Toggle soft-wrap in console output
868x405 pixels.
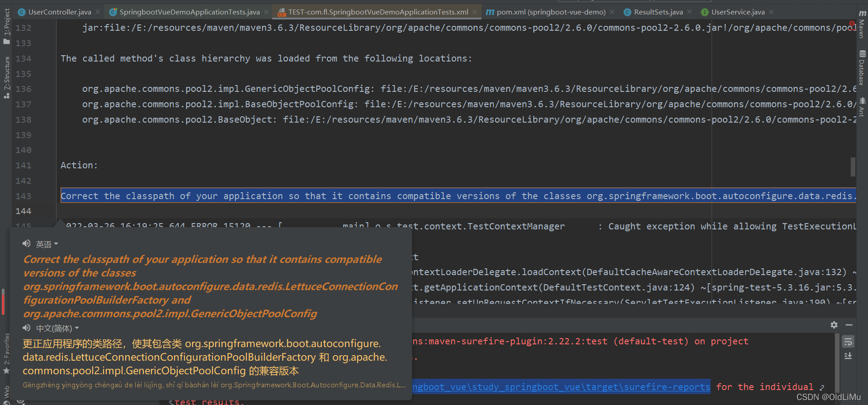848,342
